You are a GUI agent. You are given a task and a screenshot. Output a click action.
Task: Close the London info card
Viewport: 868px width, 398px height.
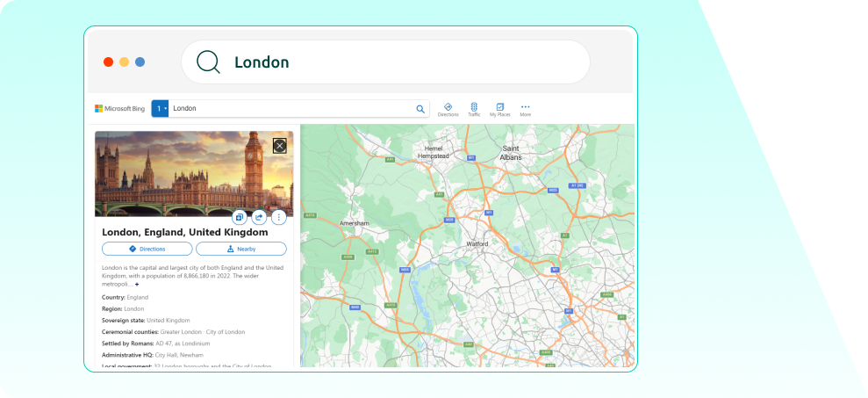tap(280, 146)
